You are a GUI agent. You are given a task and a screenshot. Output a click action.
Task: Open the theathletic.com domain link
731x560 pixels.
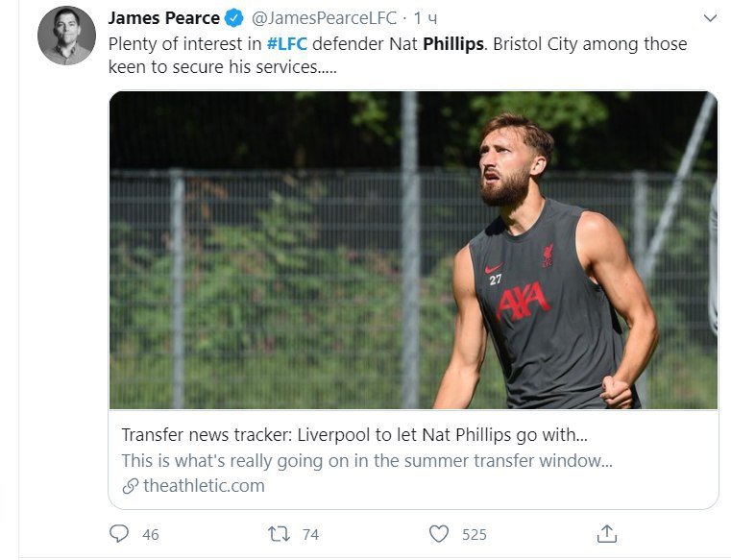[204, 486]
